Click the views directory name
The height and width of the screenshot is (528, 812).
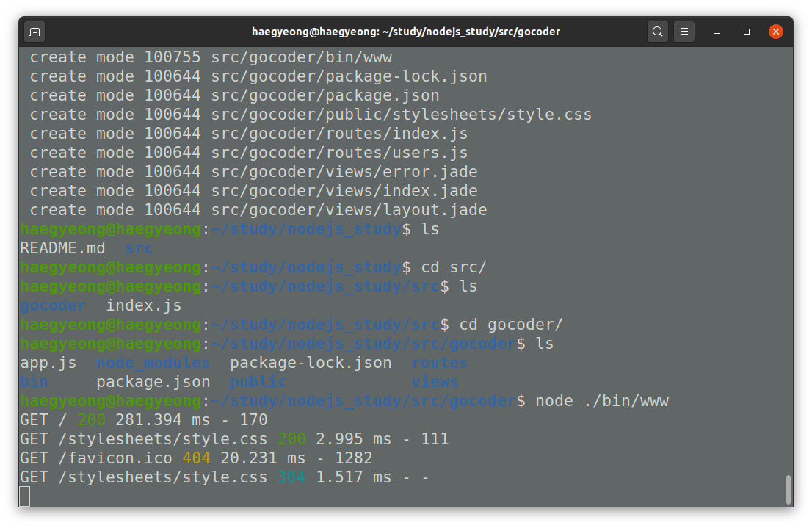(434, 381)
